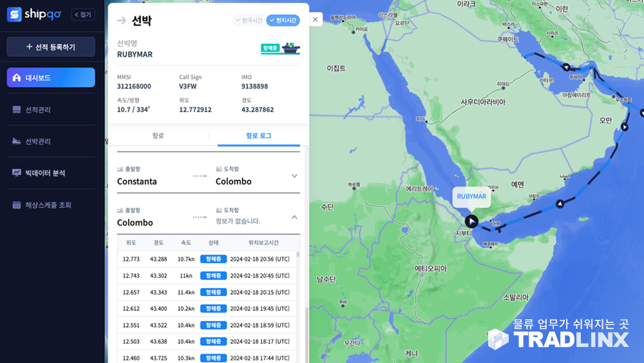The image size is (644, 363).
Task: Click the shipment list icon beside 선적관리
Action: 17,110
